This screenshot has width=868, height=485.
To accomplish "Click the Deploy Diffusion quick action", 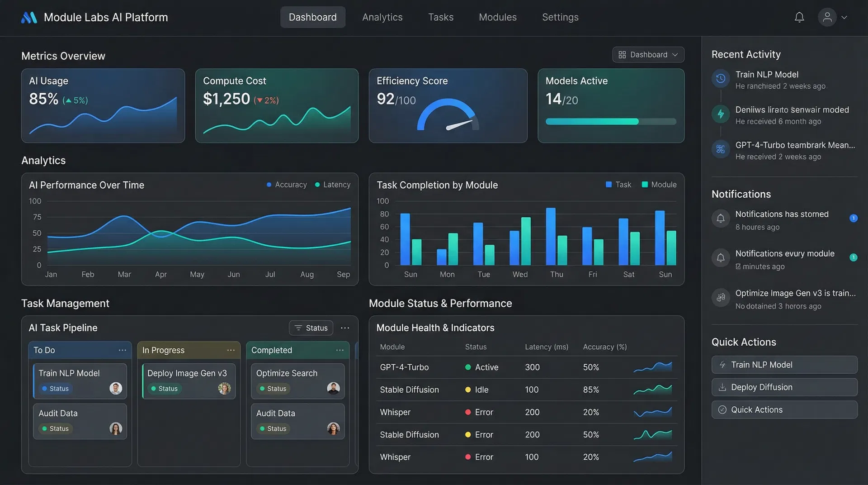I will [x=784, y=387].
